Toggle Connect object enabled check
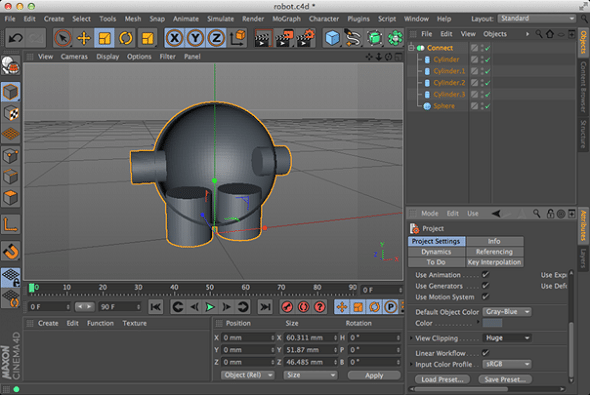The width and height of the screenshot is (590, 395). click(x=488, y=48)
